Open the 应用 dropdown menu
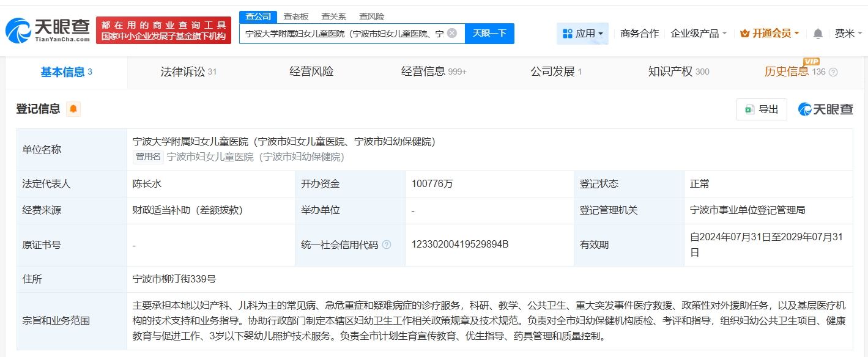This screenshot has height=357, width=868. pos(582,34)
